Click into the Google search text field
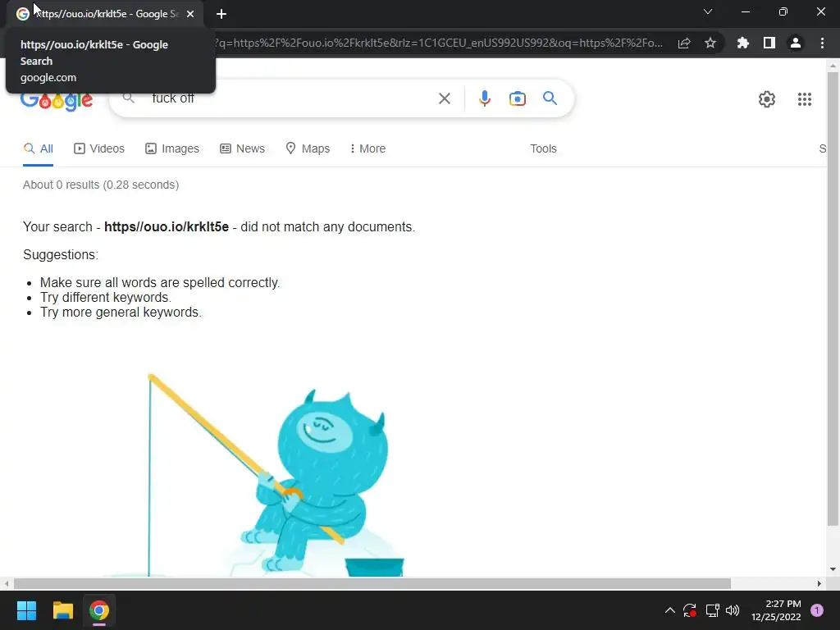The image size is (840, 630). 290,98
